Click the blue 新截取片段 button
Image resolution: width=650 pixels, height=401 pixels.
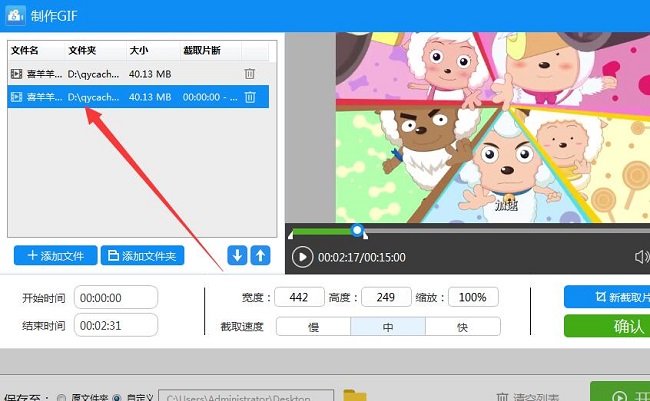point(607,297)
